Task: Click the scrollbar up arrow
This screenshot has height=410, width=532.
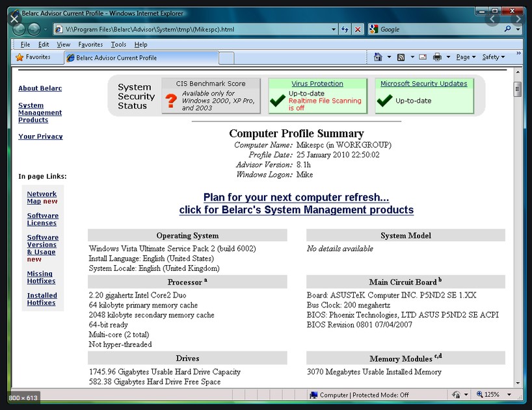Action: point(518,72)
